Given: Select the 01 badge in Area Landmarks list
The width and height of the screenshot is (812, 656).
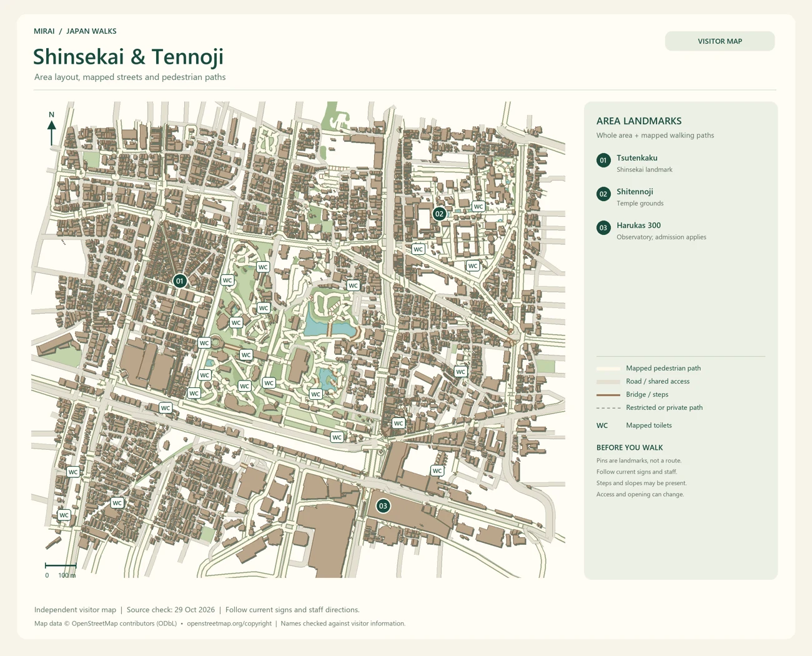Looking at the screenshot, I should (603, 161).
